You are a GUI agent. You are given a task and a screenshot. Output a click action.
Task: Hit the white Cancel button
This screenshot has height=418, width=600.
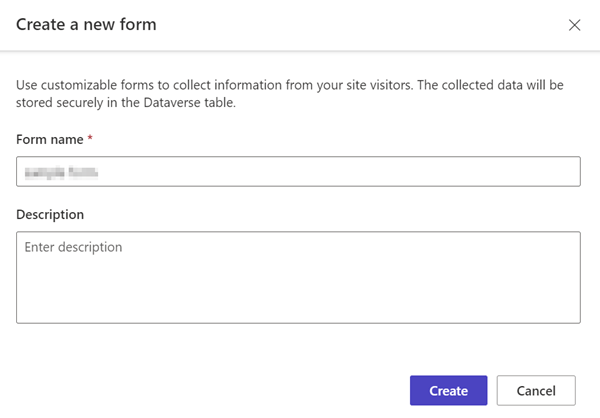[x=536, y=390]
